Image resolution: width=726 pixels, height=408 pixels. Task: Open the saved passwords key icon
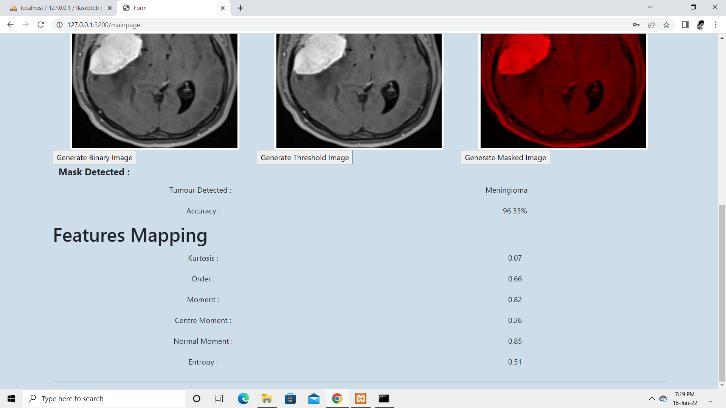[636, 25]
